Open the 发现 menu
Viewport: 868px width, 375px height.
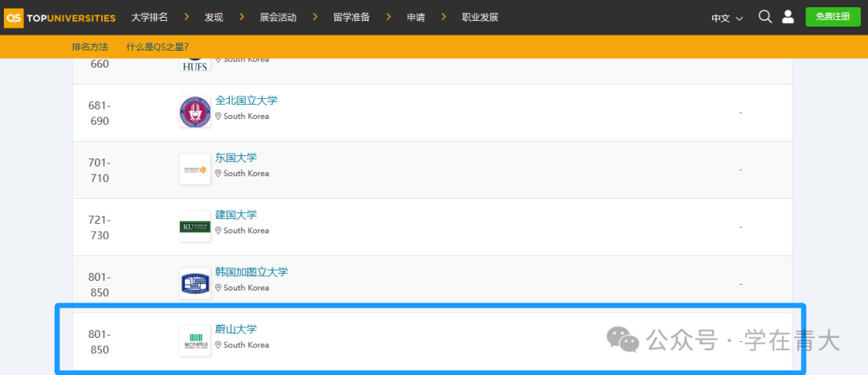(x=214, y=17)
